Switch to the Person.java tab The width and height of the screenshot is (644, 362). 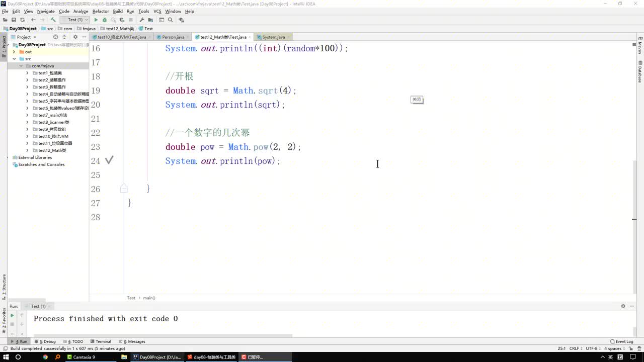point(173,37)
